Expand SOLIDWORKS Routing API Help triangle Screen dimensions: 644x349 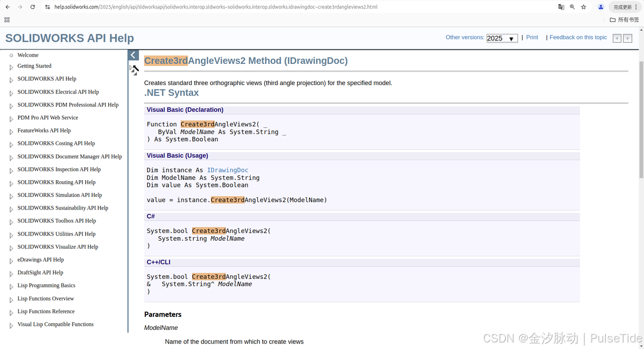tap(11, 183)
